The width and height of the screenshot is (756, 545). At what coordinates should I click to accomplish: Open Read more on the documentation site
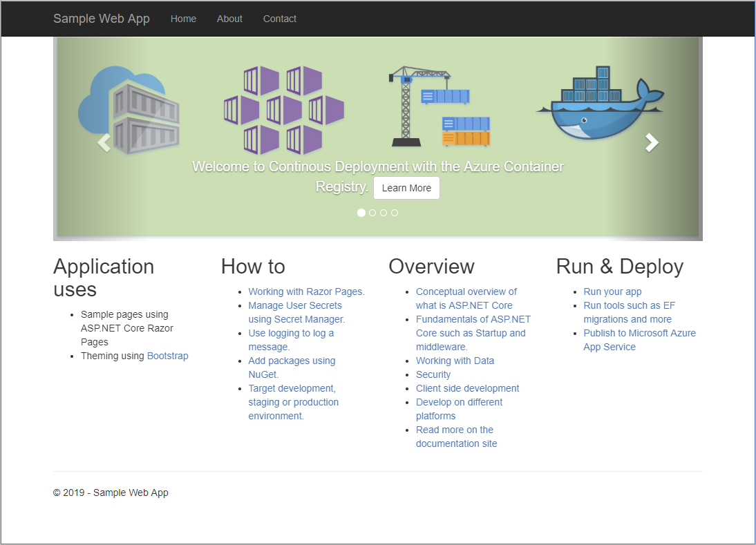[x=457, y=437]
